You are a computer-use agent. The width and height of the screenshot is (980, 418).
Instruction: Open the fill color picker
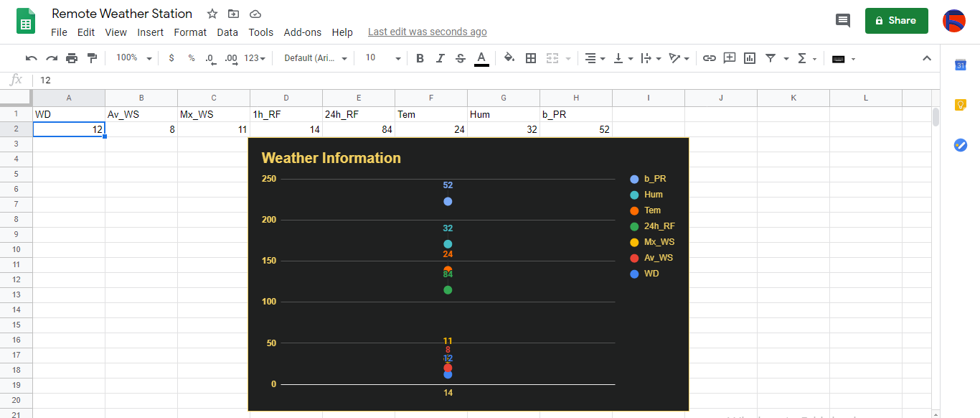click(x=509, y=58)
